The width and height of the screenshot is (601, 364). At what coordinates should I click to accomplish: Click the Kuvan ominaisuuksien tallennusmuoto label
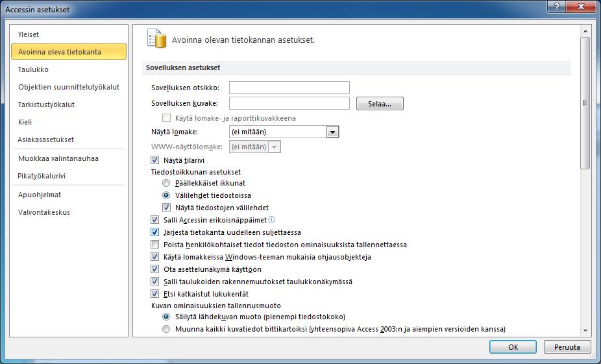pyautogui.click(x=216, y=306)
